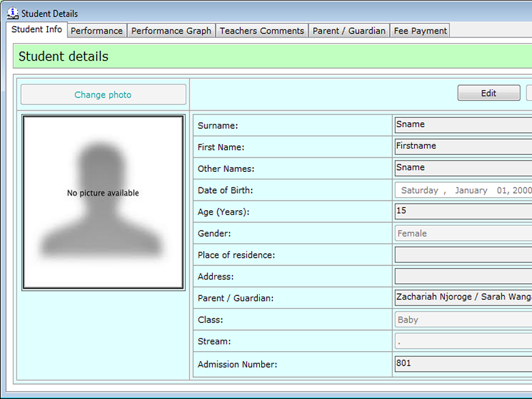This screenshot has height=399, width=532.
Task: Click the Admission Number field
Action: click(463, 364)
